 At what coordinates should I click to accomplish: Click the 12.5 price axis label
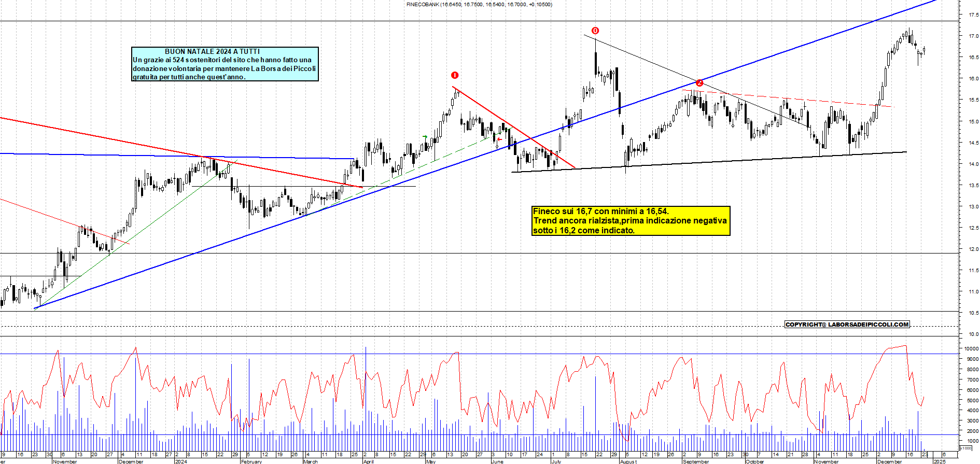click(974, 228)
